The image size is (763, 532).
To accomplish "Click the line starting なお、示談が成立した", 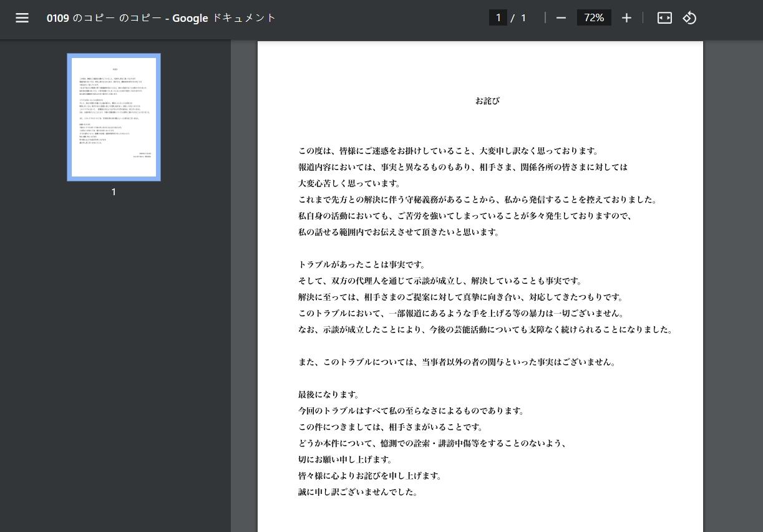I will (x=485, y=329).
